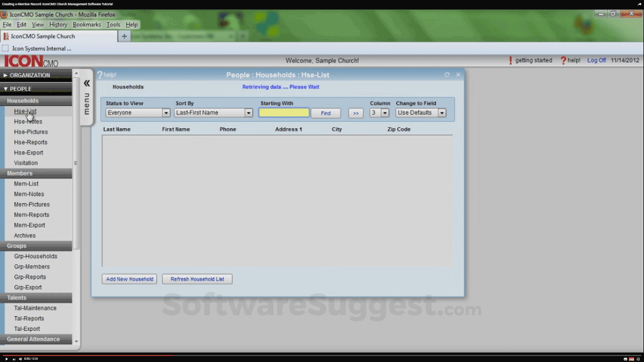The height and width of the screenshot is (362, 644).
Task: Open the Firefox View menu
Action: (x=38, y=25)
